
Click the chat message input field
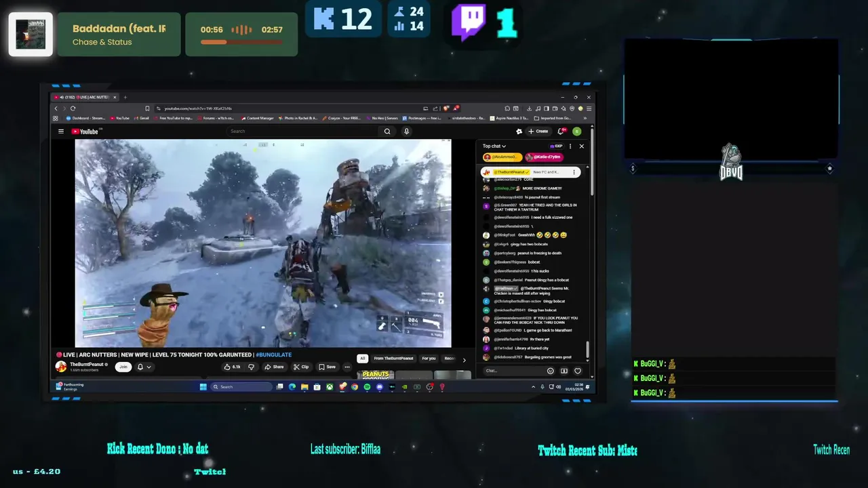click(x=513, y=371)
